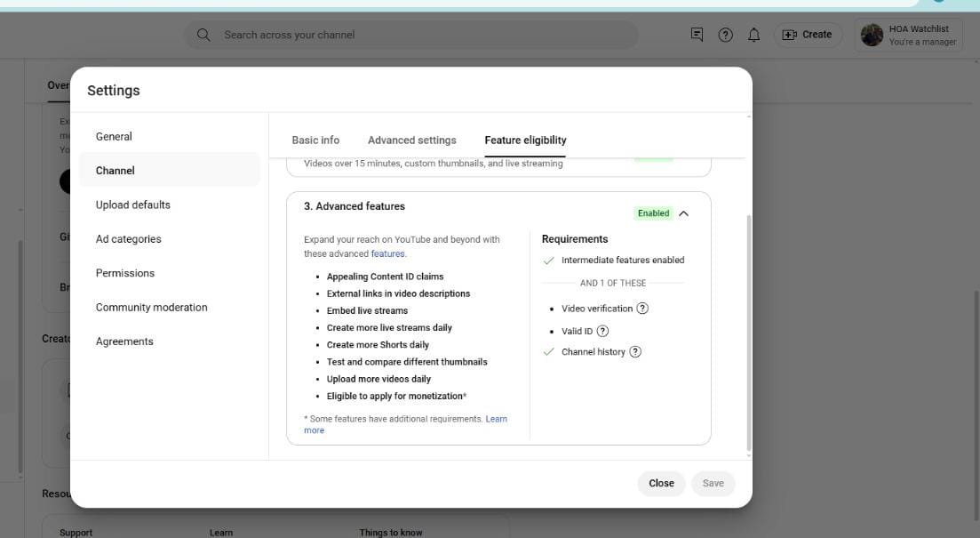
Task: Switch to the Basic info tab
Action: [x=315, y=141]
